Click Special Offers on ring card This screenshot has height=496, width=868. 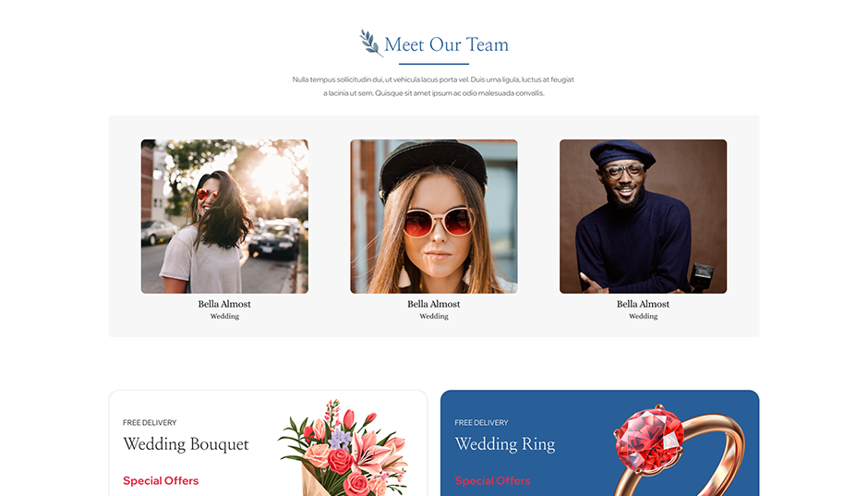493,480
